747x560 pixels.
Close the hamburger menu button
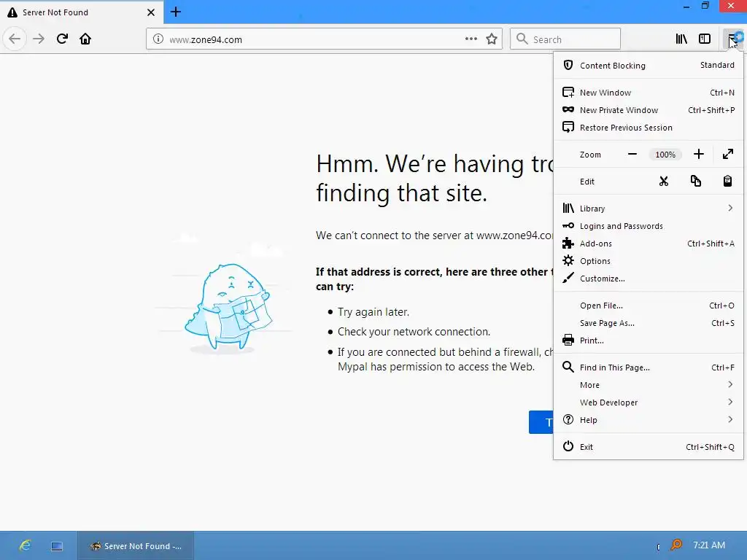pos(732,39)
